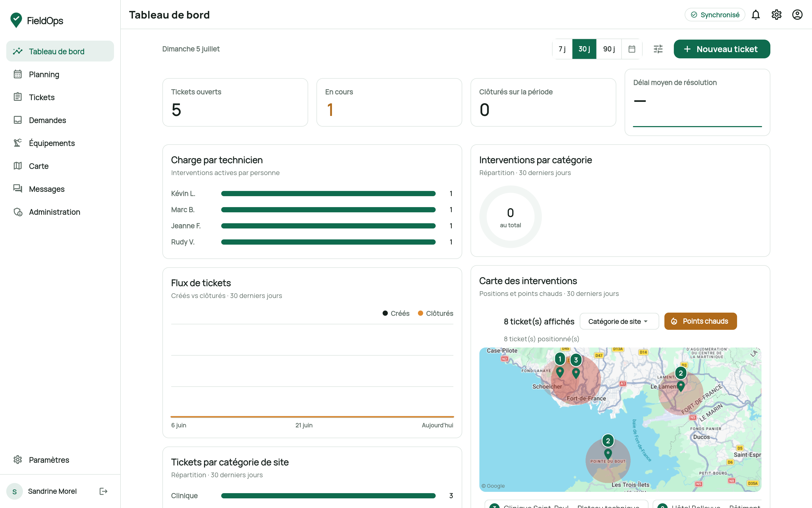The width and height of the screenshot is (812, 508).
Task: Open the Planning page
Action: click(x=60, y=74)
